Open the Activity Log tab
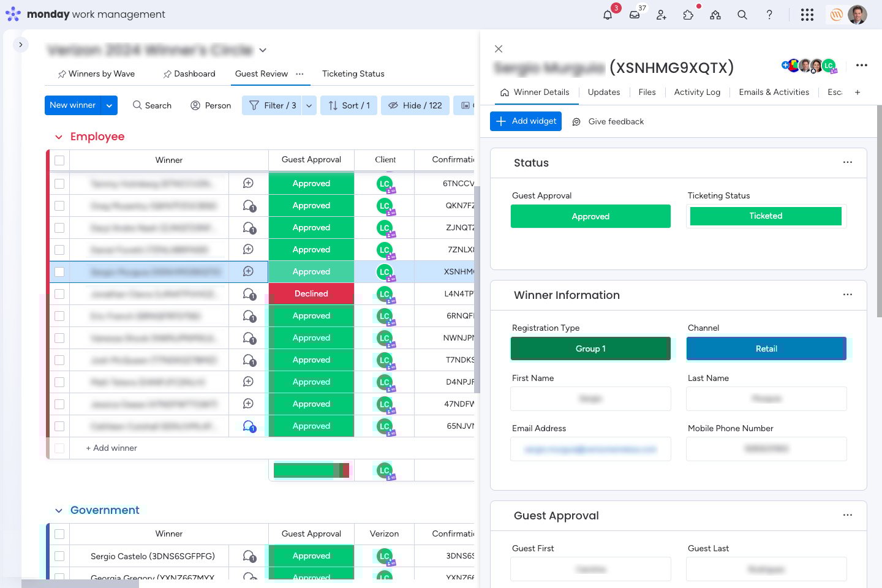The width and height of the screenshot is (882, 588). tap(697, 92)
